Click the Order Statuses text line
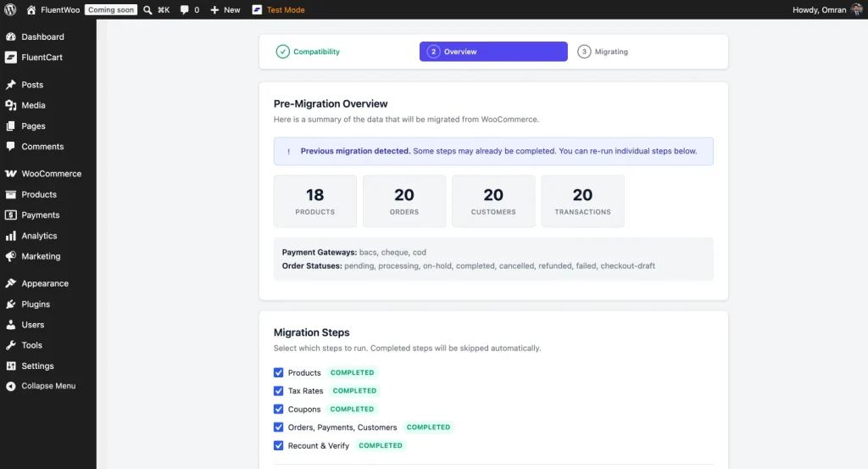The height and width of the screenshot is (469, 868). (x=468, y=265)
